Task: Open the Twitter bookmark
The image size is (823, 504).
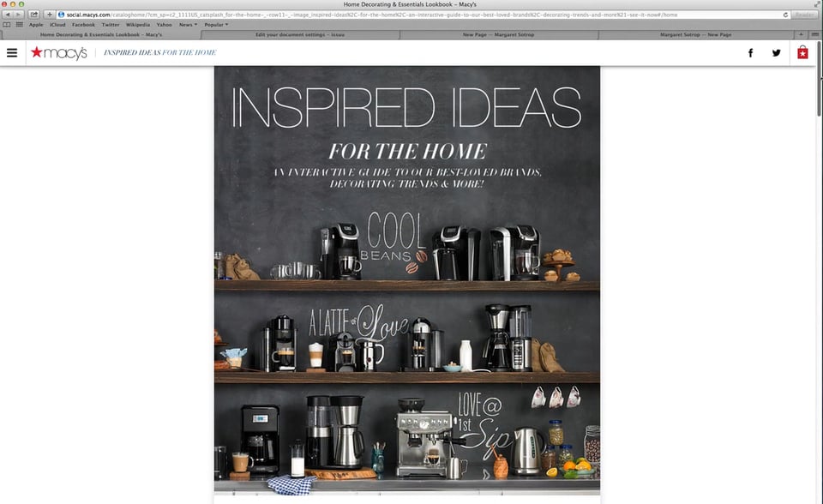Action: [x=111, y=25]
